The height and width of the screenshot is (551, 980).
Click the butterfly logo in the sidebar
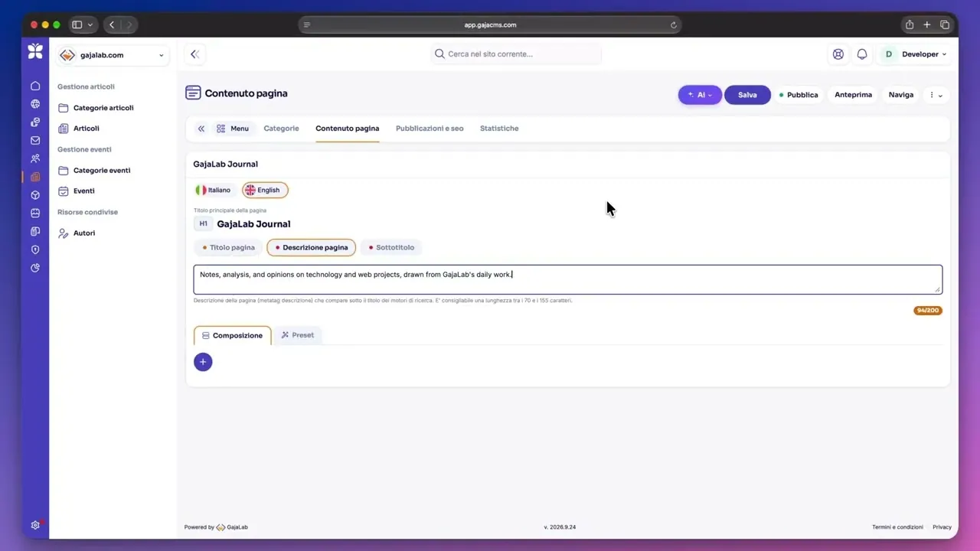[x=35, y=51]
